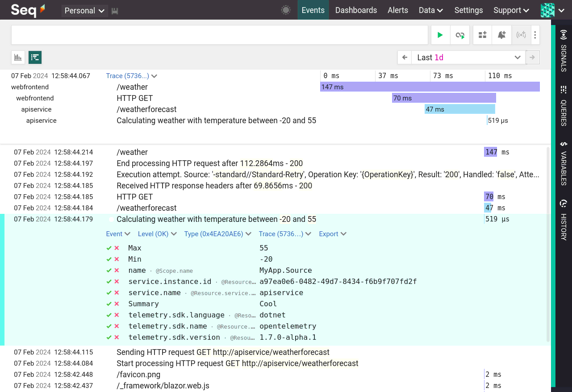Filter to events matching Max value
This screenshot has width=572, height=392.
tap(109, 248)
